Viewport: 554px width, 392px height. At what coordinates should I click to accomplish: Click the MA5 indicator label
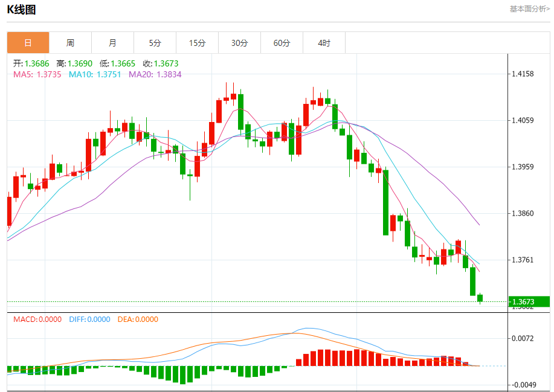click(37, 74)
